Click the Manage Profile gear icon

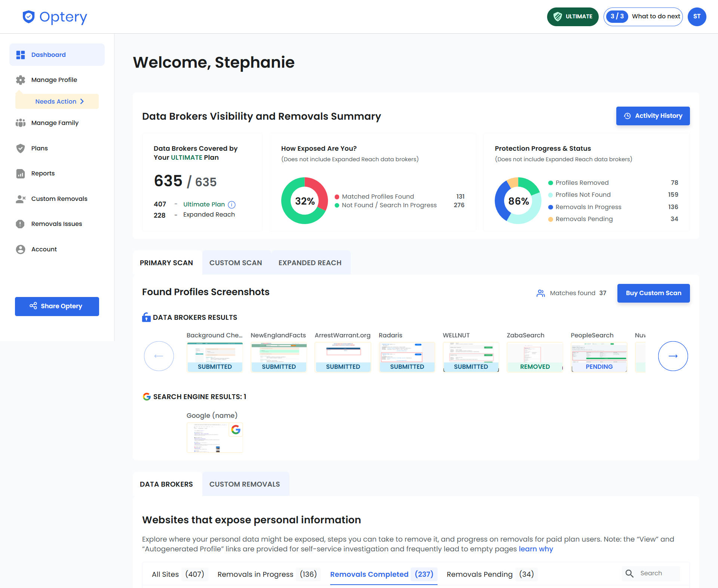pos(21,80)
